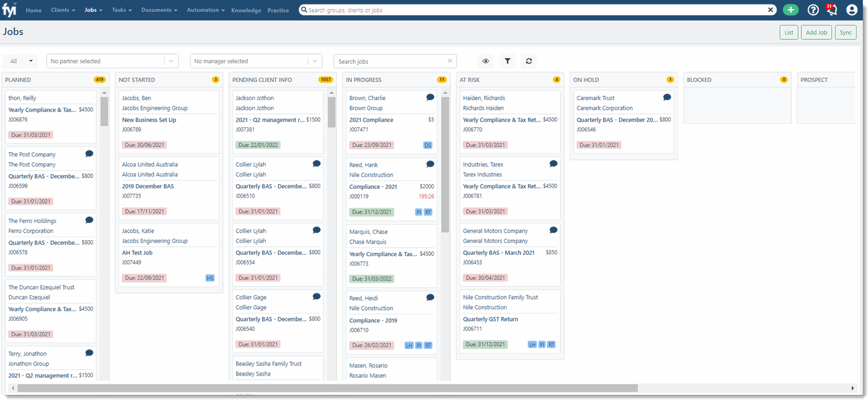This screenshot has height=400, width=868.
Task: Open comment icon on Collier Gage card
Action: 317,296
